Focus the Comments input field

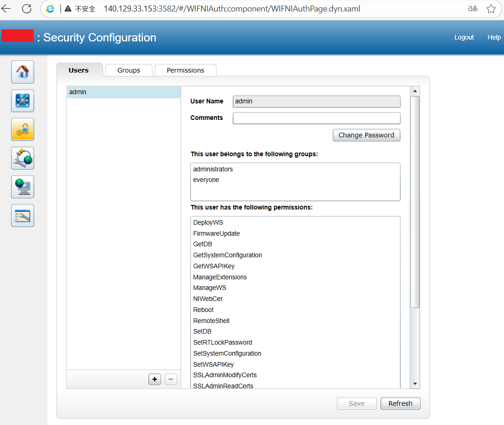point(317,118)
